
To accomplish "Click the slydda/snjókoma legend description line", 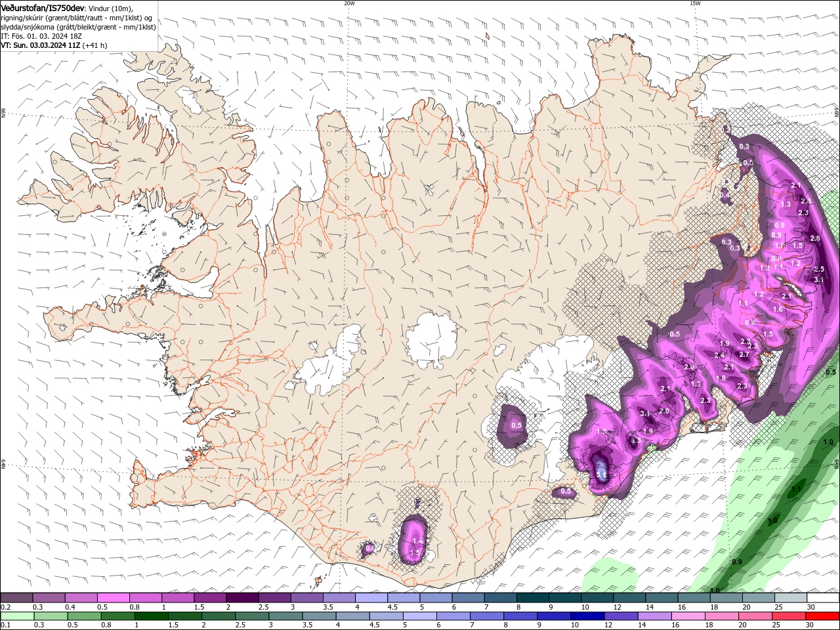I will pyautogui.click(x=79, y=27).
